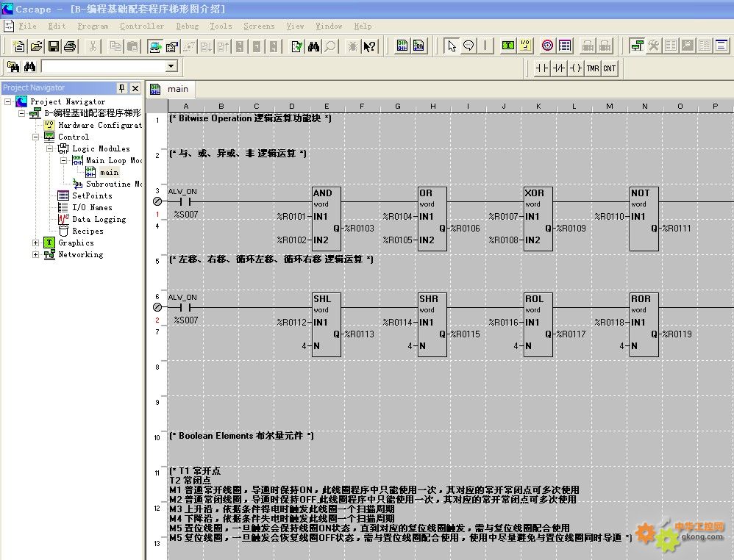Image resolution: width=734 pixels, height=560 pixels.
Task: Select the TMR timer block tool
Action: coord(593,68)
